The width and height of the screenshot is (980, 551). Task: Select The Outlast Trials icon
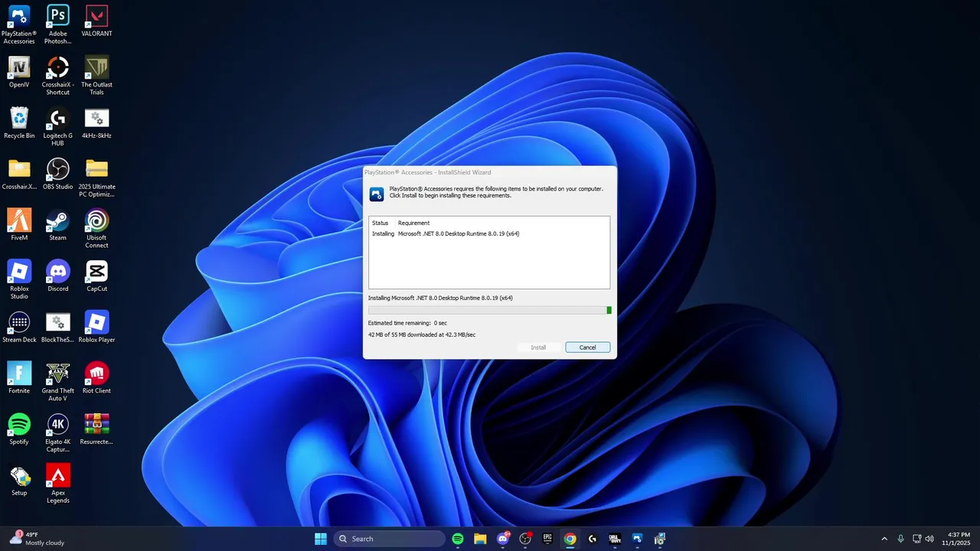(x=96, y=76)
